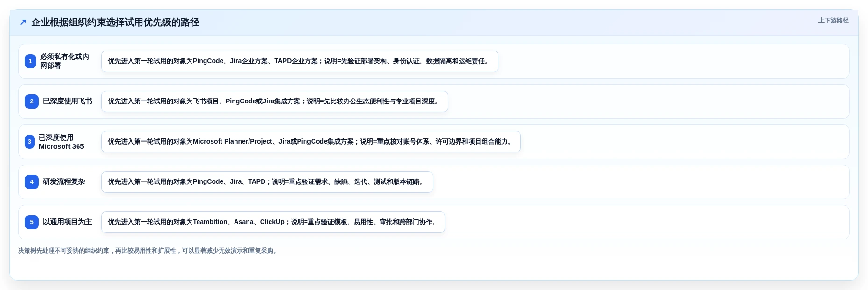Click the heading 企业根据组织约束选择试用优先级的路径
Viewport: 868px width, 290px height.
pos(115,22)
